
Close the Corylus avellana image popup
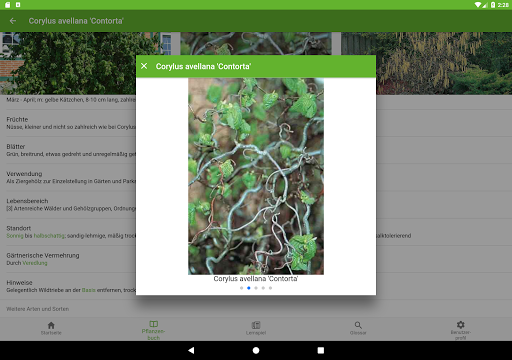[x=144, y=66]
